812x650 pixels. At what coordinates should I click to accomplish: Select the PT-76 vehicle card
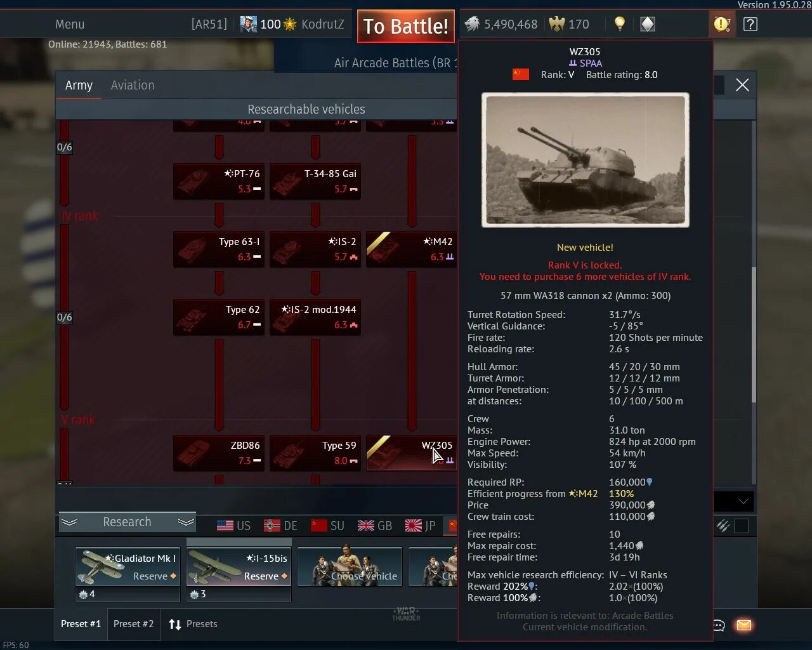coord(219,181)
